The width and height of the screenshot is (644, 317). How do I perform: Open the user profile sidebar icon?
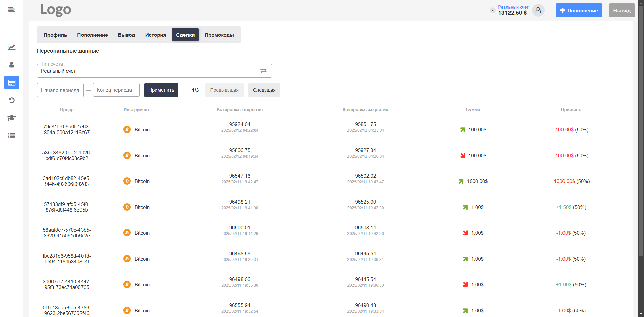click(12, 65)
